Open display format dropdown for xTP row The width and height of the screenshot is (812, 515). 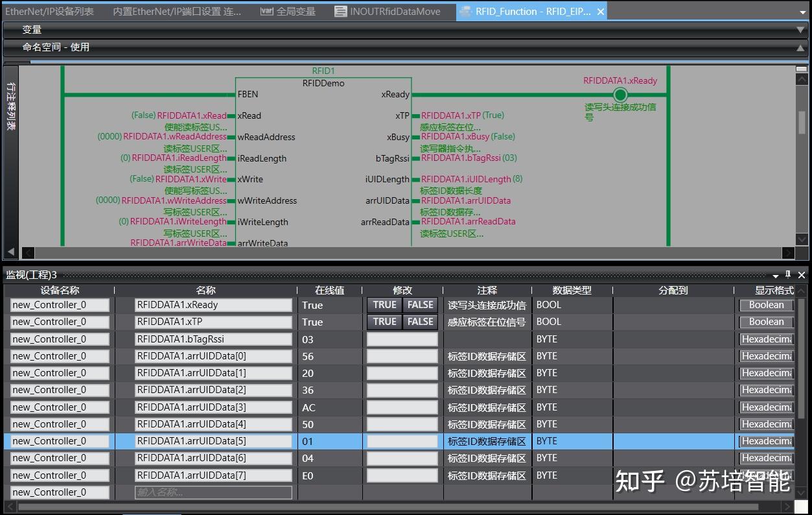[767, 322]
